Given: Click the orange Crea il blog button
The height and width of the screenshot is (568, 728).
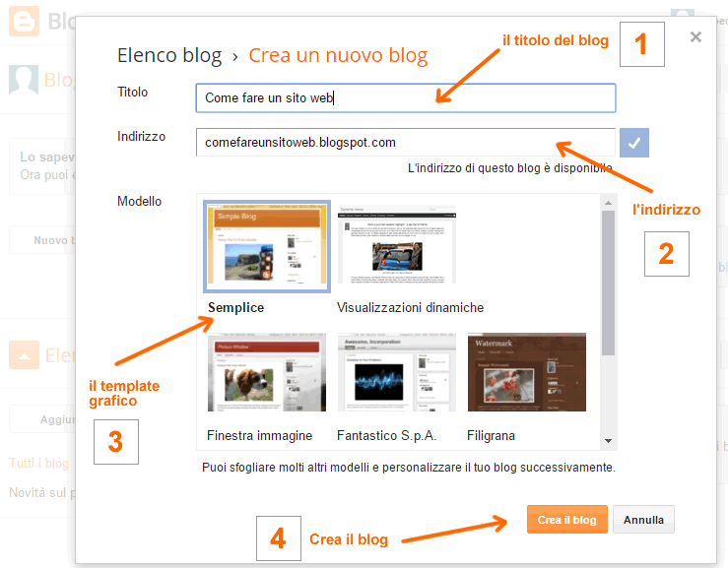Looking at the screenshot, I should [x=566, y=520].
